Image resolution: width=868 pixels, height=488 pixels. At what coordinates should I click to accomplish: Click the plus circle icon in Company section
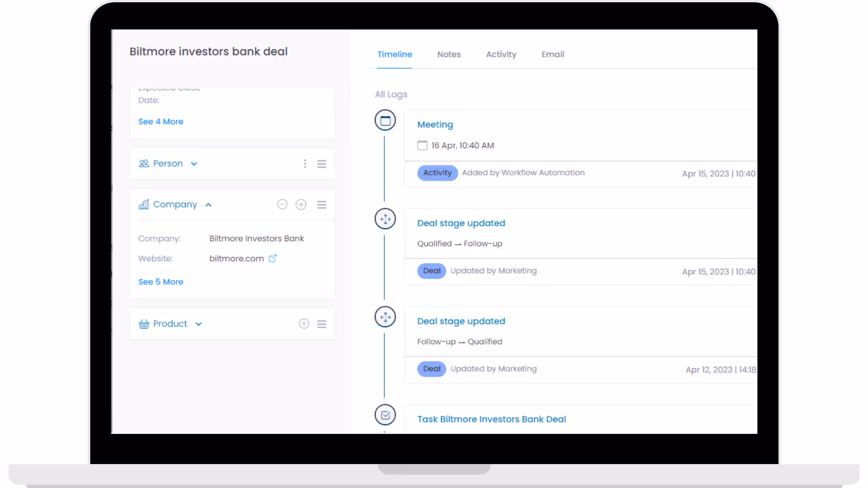coord(301,205)
